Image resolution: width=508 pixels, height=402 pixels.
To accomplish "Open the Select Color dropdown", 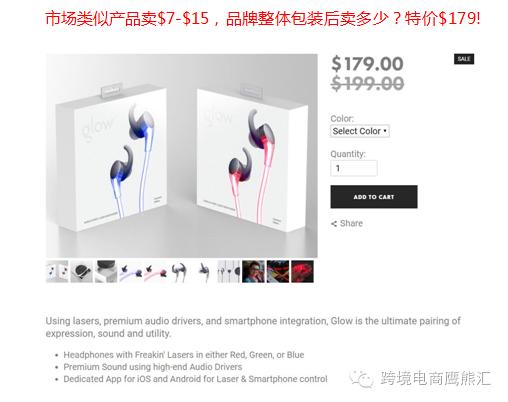I will pyautogui.click(x=360, y=131).
